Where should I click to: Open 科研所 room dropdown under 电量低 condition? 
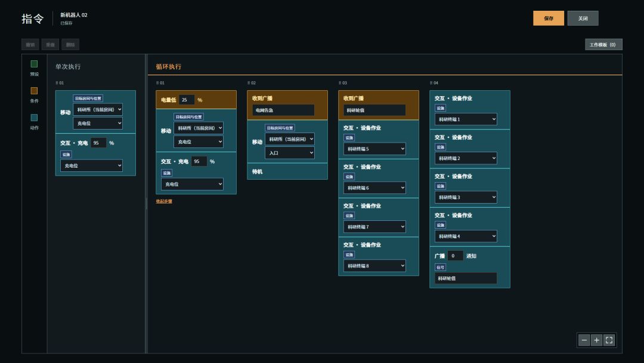(x=199, y=128)
